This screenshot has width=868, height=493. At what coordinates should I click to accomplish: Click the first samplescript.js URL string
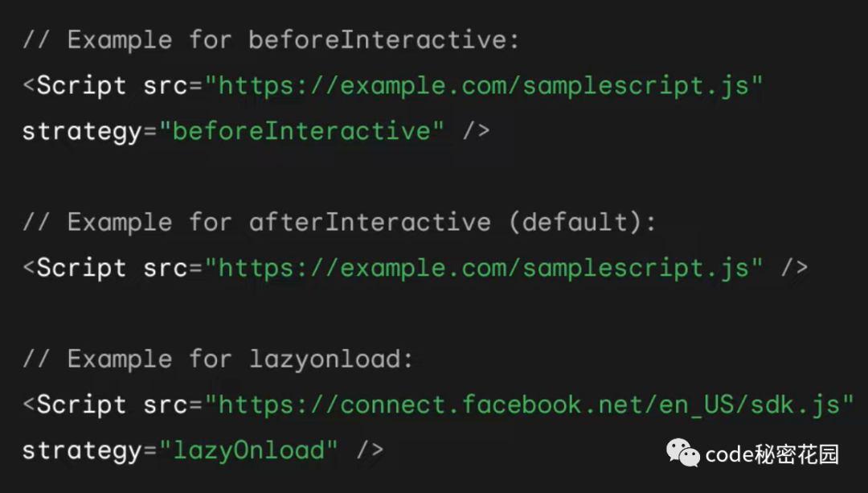484,86
